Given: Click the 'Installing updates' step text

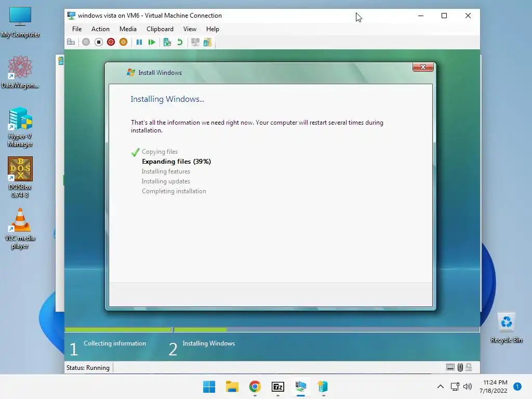Looking at the screenshot, I should [x=166, y=181].
